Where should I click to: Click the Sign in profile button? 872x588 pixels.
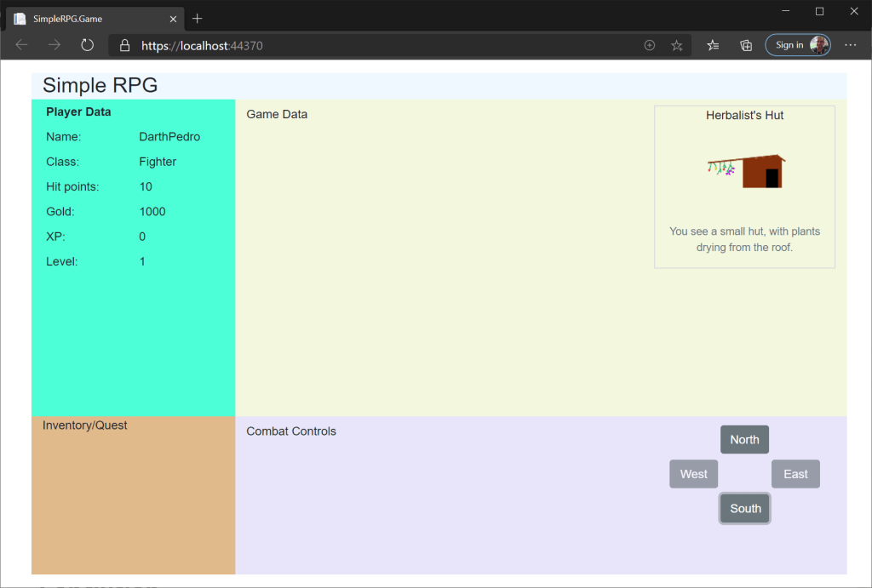tap(797, 45)
